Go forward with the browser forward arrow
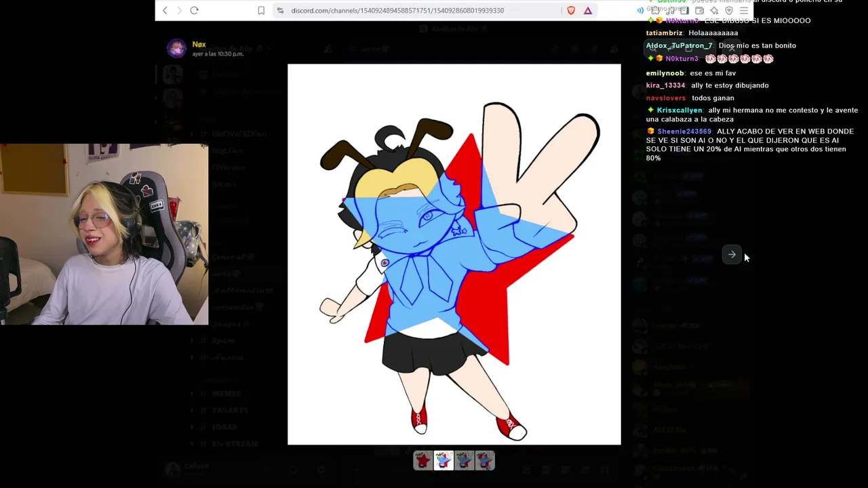The height and width of the screenshot is (488, 868). (179, 10)
